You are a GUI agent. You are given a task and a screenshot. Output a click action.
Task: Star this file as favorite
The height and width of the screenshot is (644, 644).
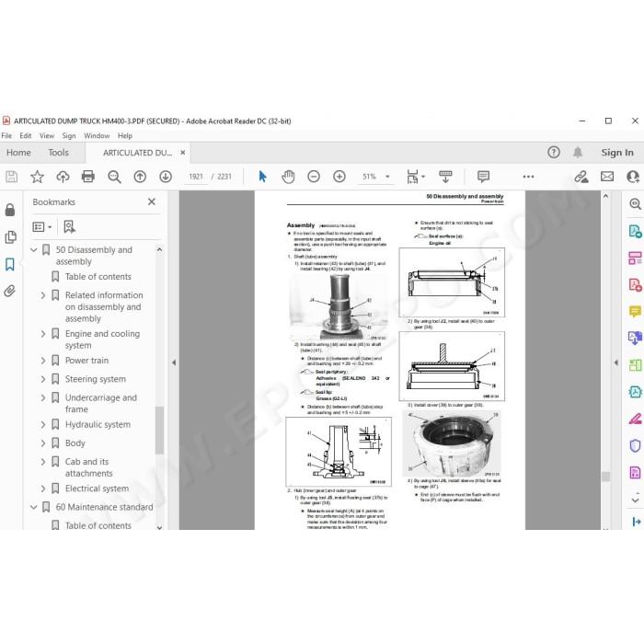37,177
